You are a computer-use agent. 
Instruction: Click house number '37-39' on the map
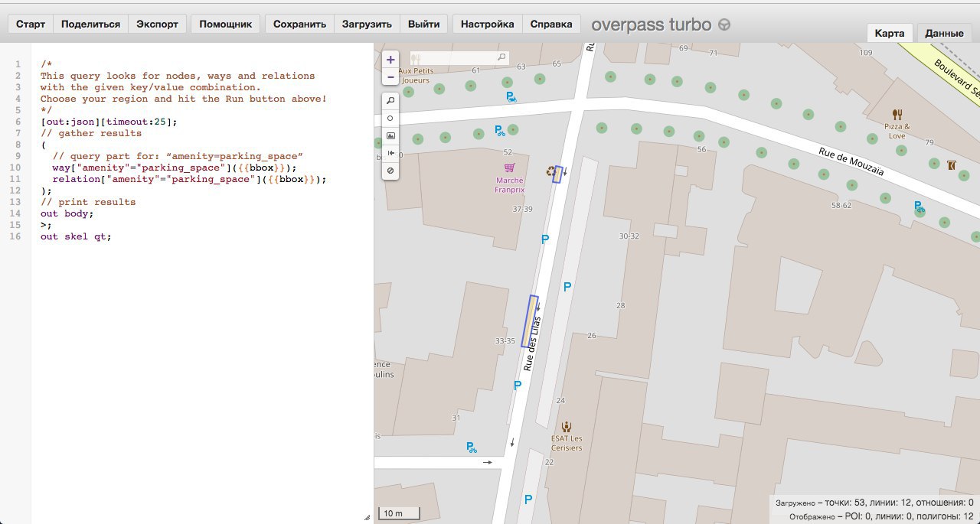click(522, 208)
